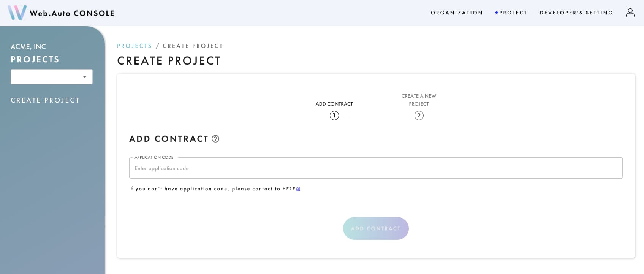Viewport: 644px width, 274px height.
Task: Focus the Application Code input field
Action: 376,168
